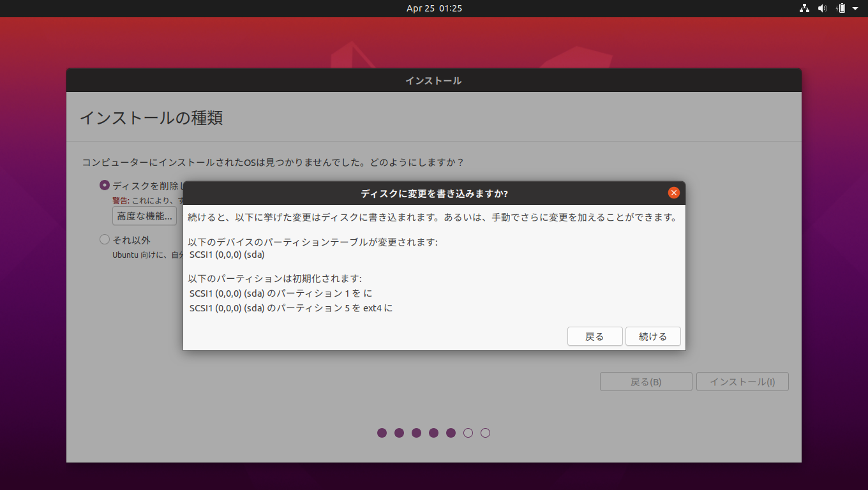Screen dimensions: 868x490
Task: Expand the system menu arrow
Action: coord(855,8)
